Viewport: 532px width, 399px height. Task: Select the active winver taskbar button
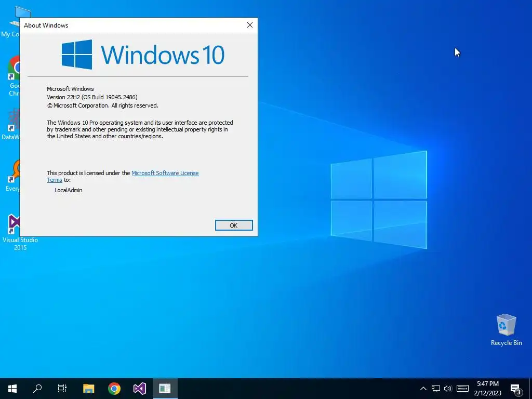pyautogui.click(x=165, y=389)
